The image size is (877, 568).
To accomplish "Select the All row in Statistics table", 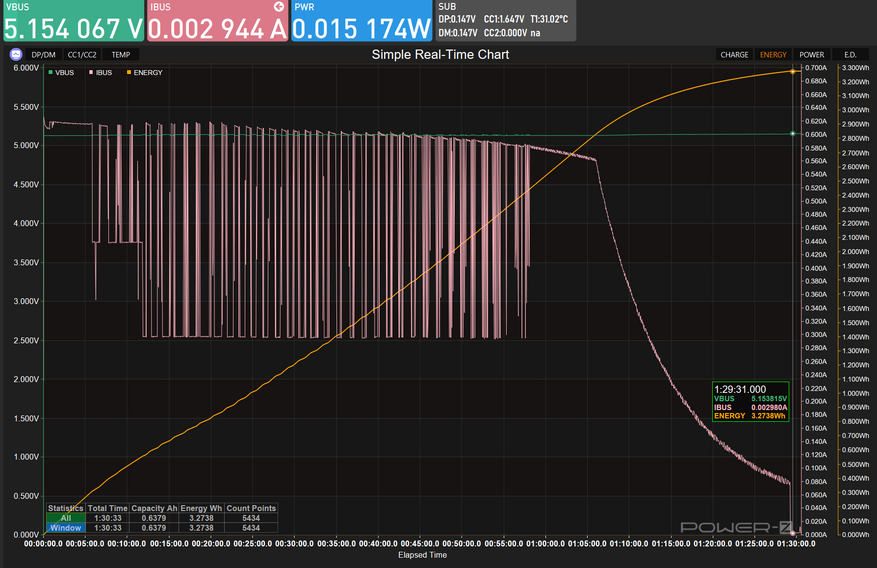I will click(65, 518).
